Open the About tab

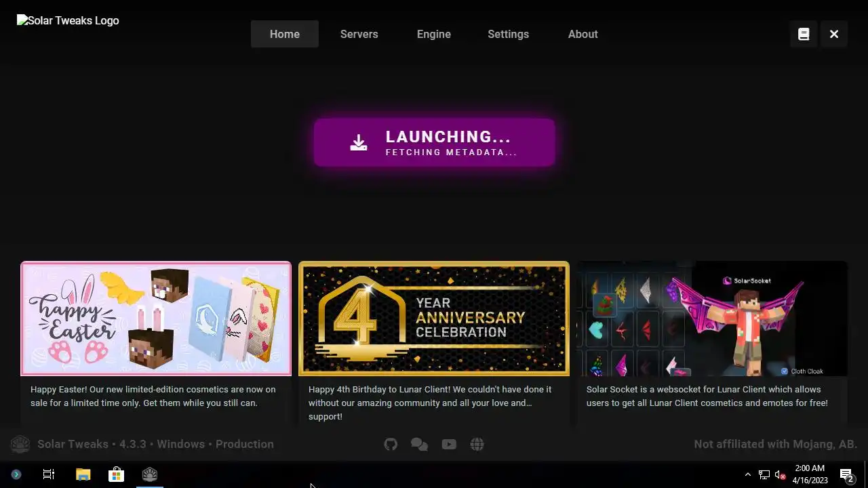pos(583,34)
